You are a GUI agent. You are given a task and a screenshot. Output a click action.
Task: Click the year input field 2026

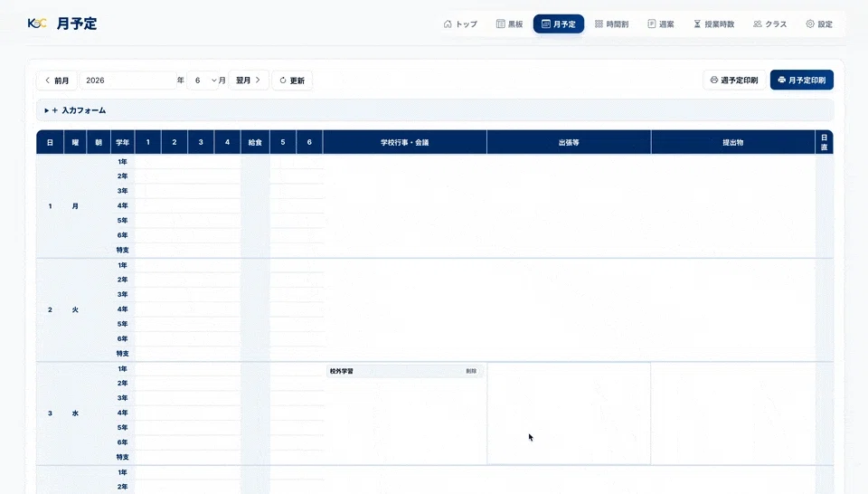click(x=127, y=81)
